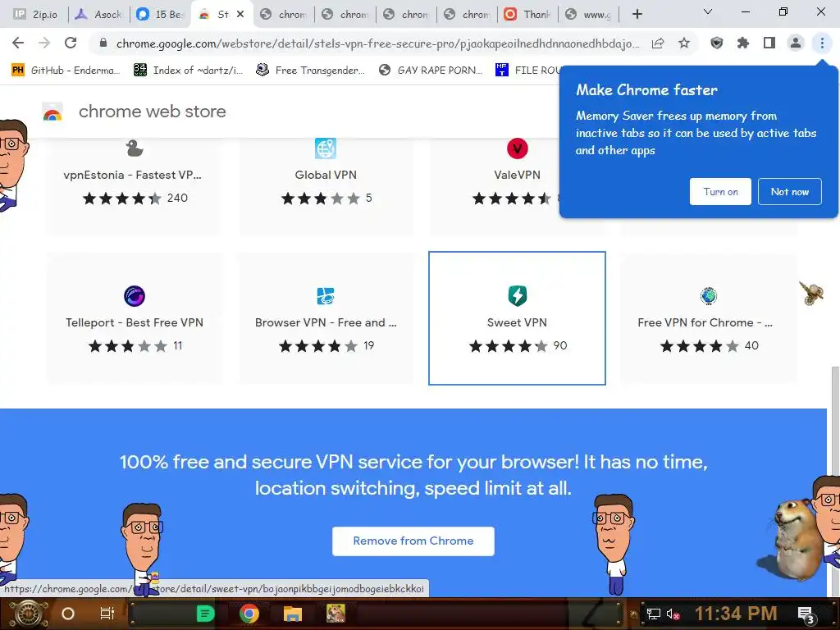Switch to the Thank tab
Viewport: 840px width, 630px height.
click(527, 15)
